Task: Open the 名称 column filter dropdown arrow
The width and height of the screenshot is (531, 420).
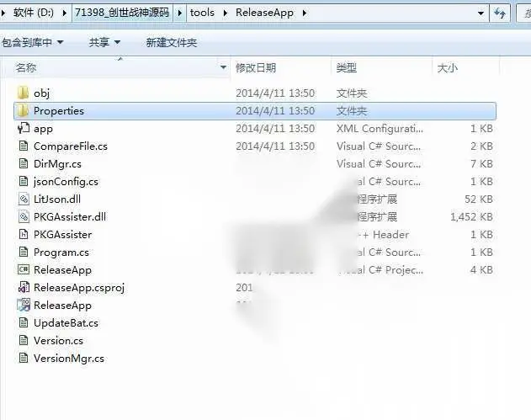Action: click(x=223, y=67)
